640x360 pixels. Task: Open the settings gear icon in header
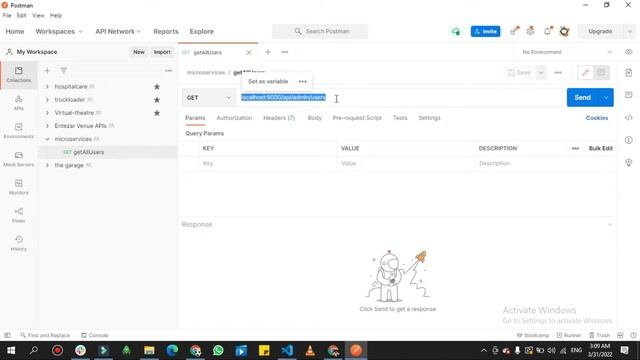point(530,31)
